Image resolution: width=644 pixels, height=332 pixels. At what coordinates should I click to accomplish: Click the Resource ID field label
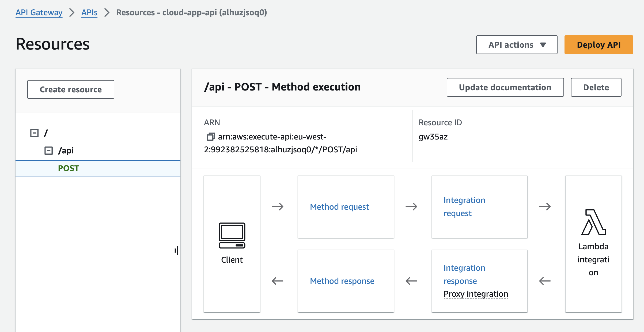click(x=440, y=122)
